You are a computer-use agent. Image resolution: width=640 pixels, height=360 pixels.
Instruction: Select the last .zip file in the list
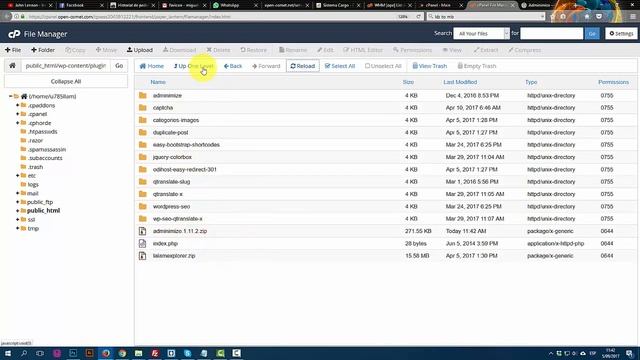pos(386,256)
